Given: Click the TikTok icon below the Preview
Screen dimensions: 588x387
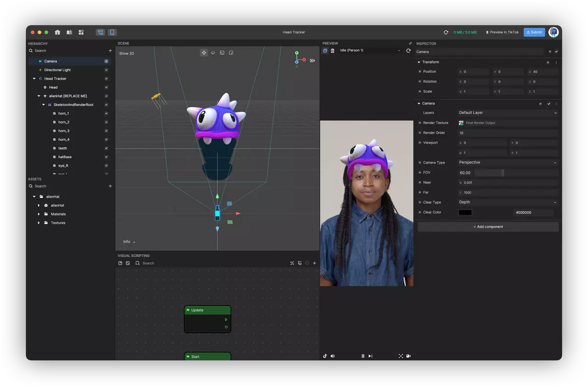Looking at the screenshot, I should [325, 356].
